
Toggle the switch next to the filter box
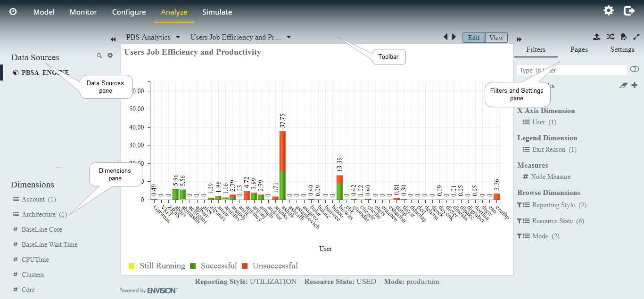[635, 70]
